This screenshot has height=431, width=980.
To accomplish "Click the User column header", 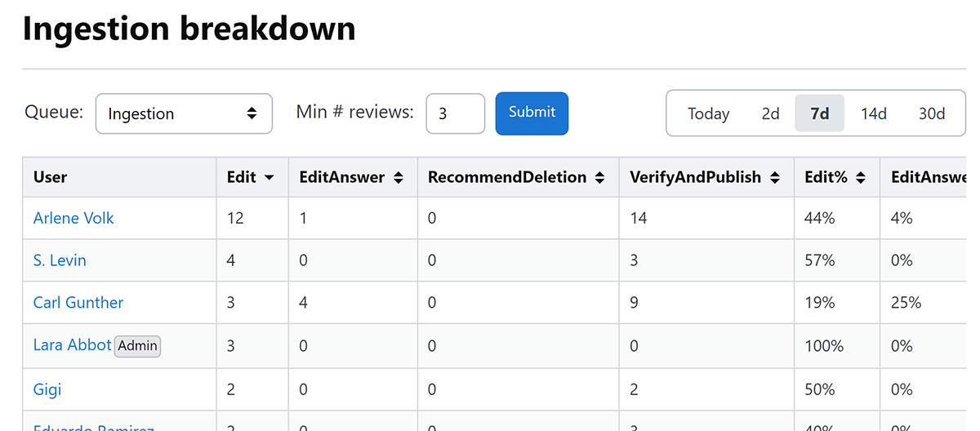I will [51, 177].
